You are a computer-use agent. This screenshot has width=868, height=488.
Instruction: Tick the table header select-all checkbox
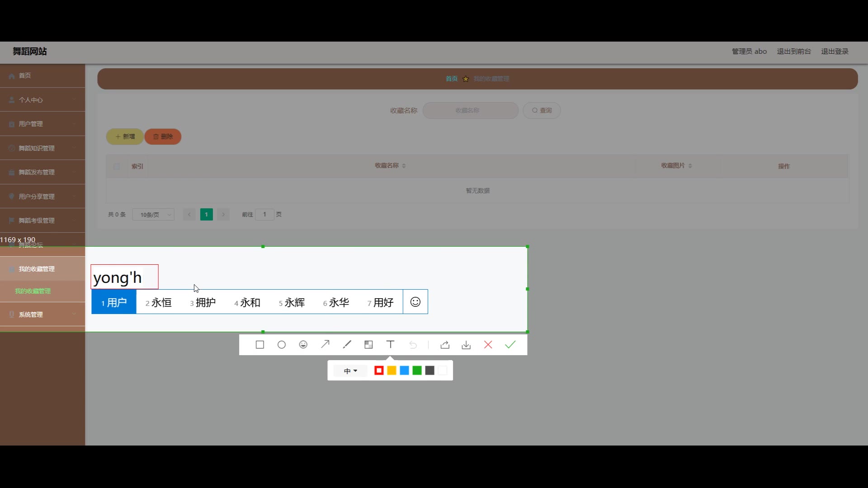tap(117, 166)
